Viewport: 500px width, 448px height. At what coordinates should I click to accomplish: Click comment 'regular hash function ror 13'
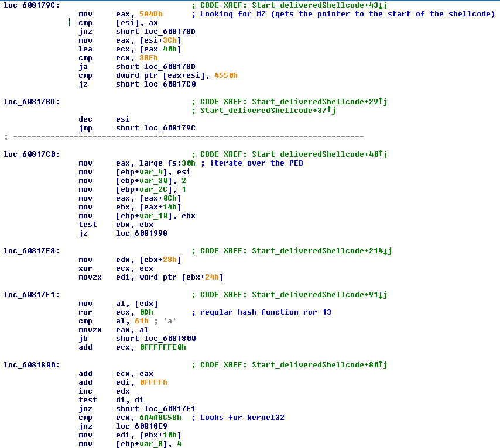pyautogui.click(x=266, y=312)
